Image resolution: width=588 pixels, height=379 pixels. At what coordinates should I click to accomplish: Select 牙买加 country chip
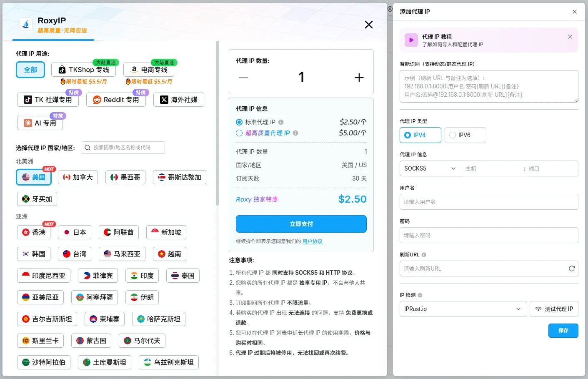[x=37, y=199]
